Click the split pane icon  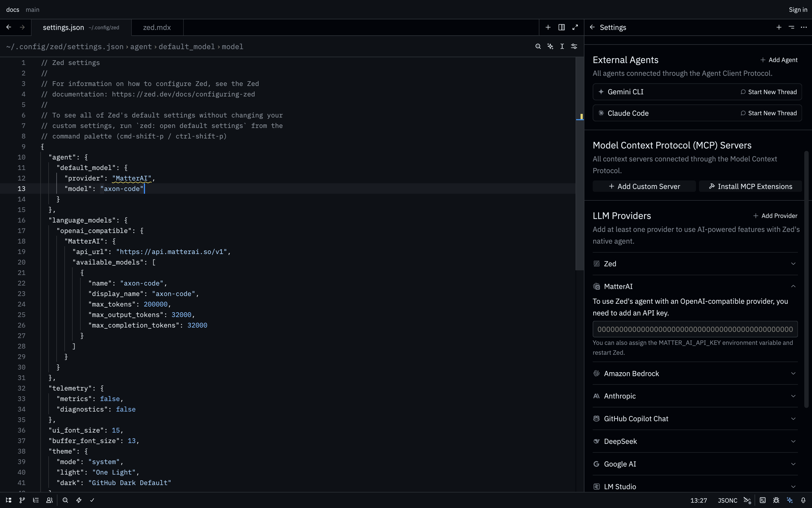561,27
